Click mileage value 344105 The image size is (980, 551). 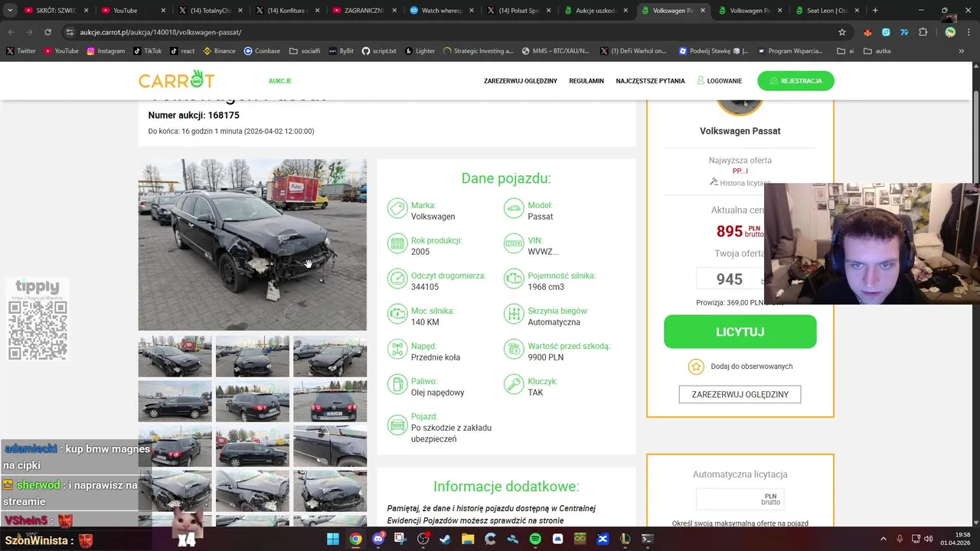(x=425, y=287)
